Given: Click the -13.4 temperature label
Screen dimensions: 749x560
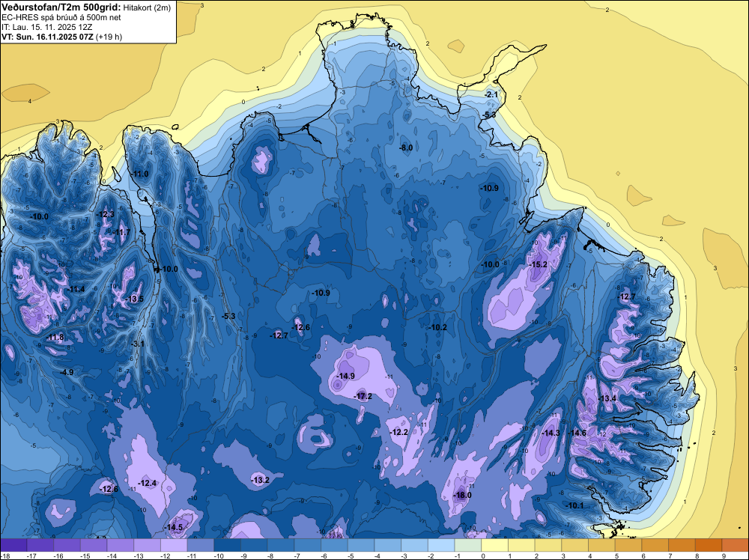Looking at the screenshot, I should pyautogui.click(x=607, y=398).
